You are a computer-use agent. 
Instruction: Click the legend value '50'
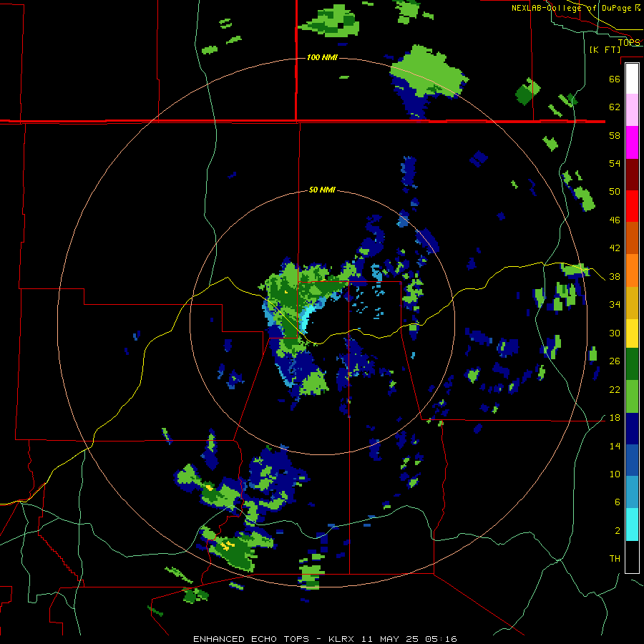click(x=615, y=191)
